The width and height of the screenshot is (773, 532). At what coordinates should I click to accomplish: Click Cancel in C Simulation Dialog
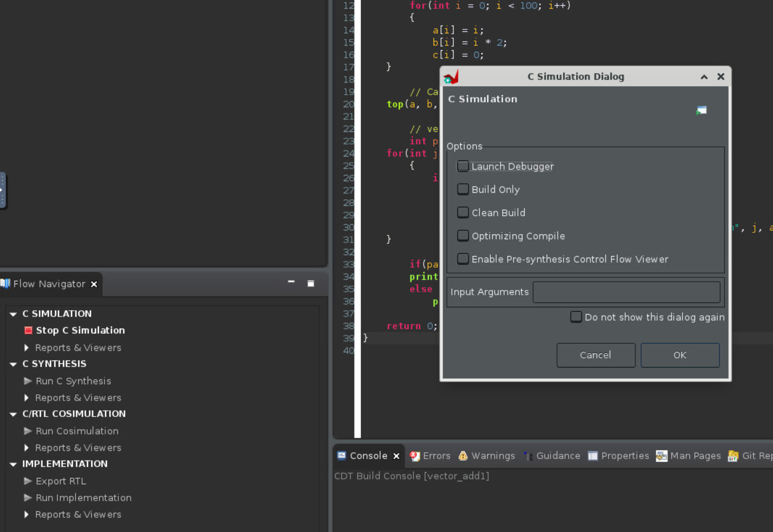[x=596, y=355]
